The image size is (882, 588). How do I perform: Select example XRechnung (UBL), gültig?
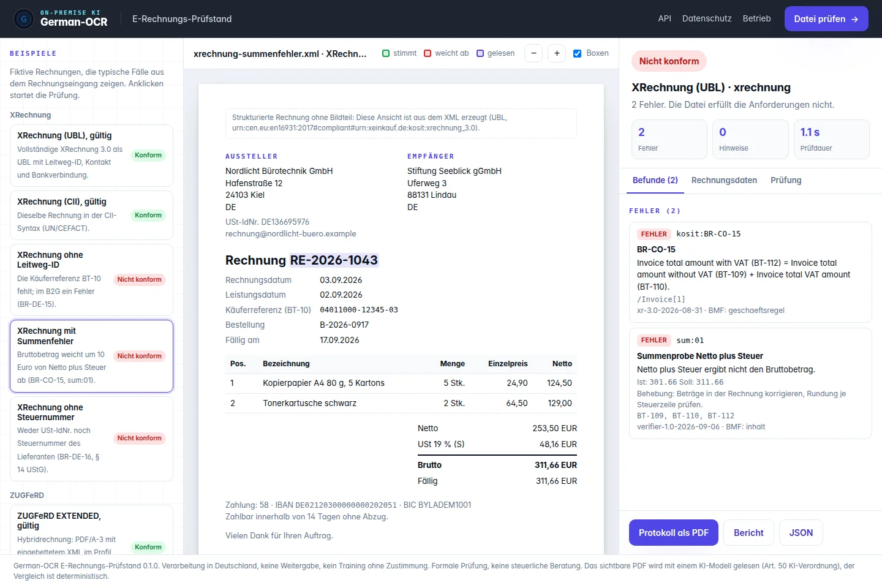91,156
